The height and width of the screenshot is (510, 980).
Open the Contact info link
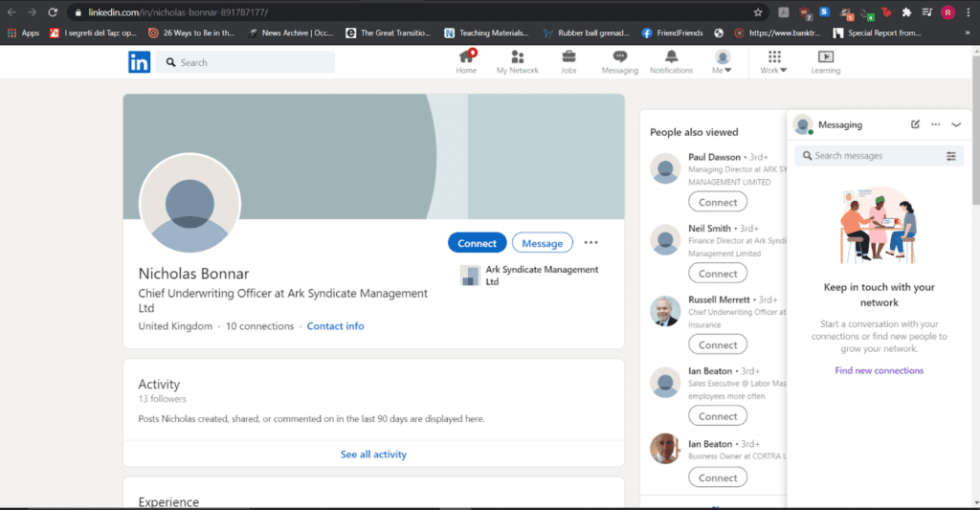pos(335,326)
